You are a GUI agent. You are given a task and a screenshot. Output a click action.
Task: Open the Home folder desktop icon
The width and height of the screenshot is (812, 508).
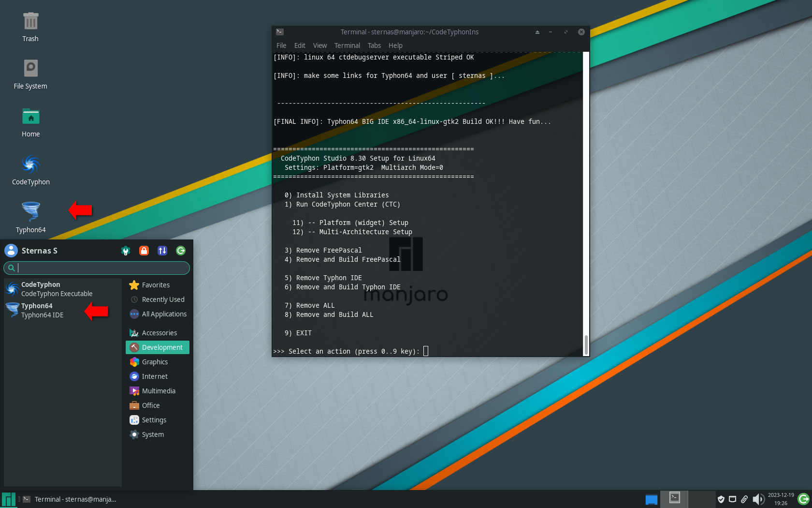pyautogui.click(x=30, y=122)
